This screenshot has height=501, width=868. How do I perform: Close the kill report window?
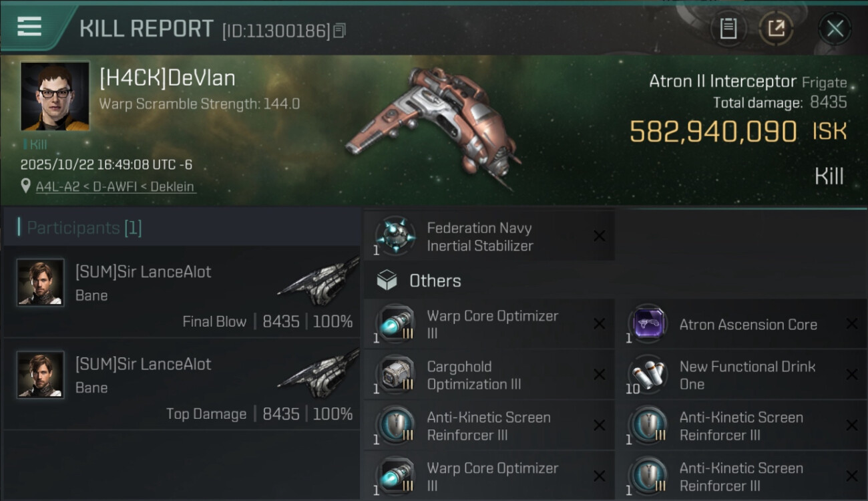point(835,29)
